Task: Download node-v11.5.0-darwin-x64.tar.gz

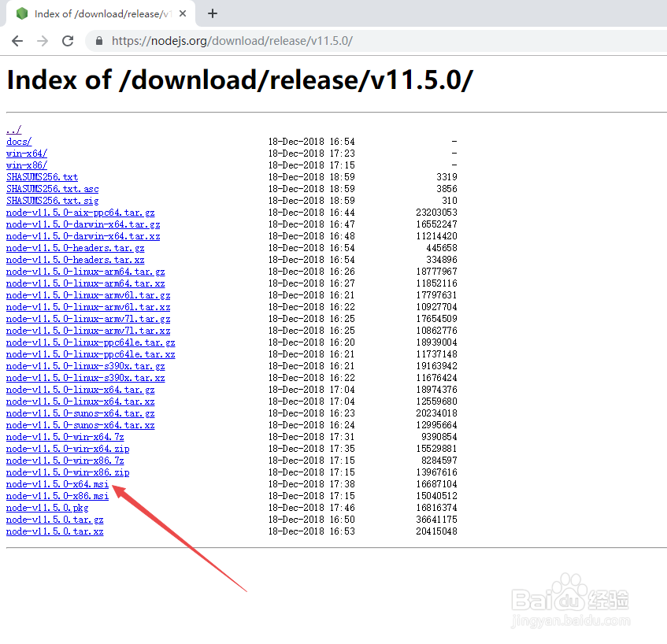Action: click(x=83, y=224)
